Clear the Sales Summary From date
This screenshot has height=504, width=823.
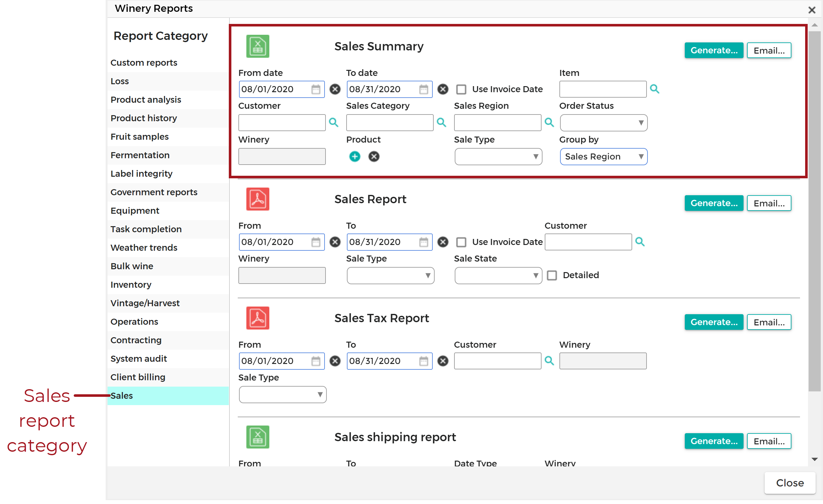335,89
